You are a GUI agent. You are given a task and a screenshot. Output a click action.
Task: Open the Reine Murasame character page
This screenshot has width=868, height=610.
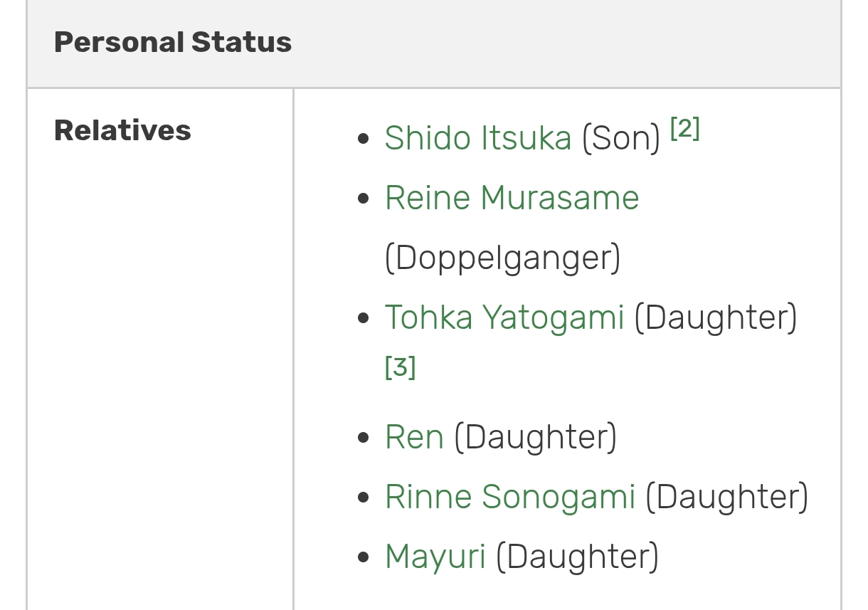512,198
